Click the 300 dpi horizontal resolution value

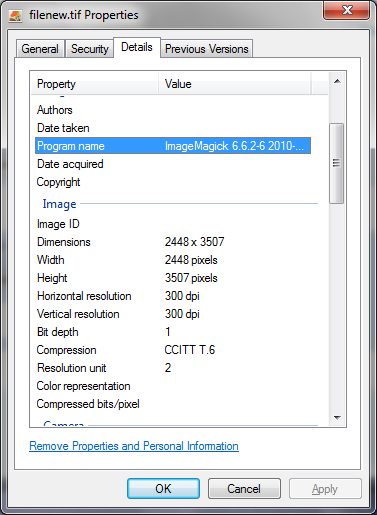click(182, 296)
